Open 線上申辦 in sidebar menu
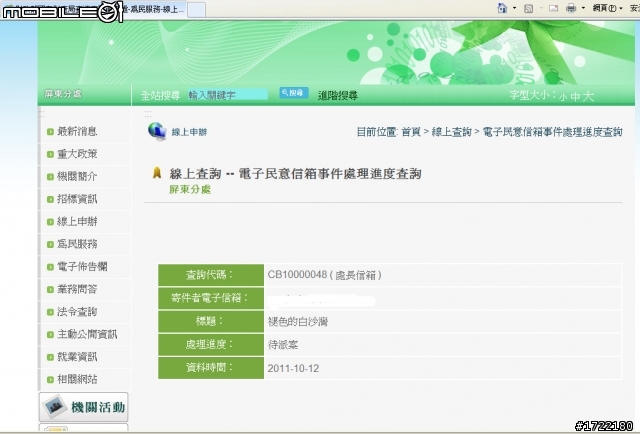The height and width of the screenshot is (434, 640). coord(77,221)
